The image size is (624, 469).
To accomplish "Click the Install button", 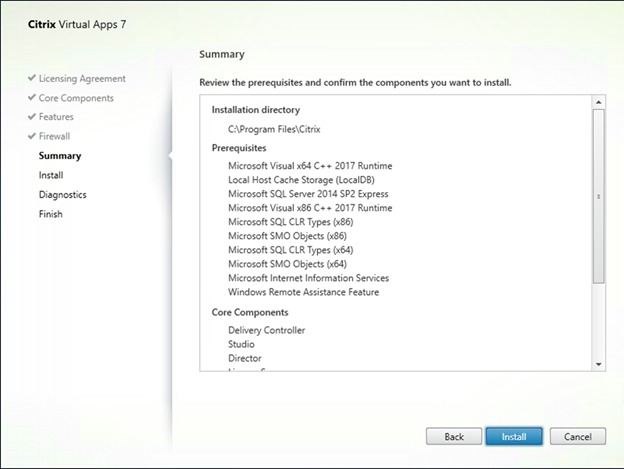I will [514, 436].
